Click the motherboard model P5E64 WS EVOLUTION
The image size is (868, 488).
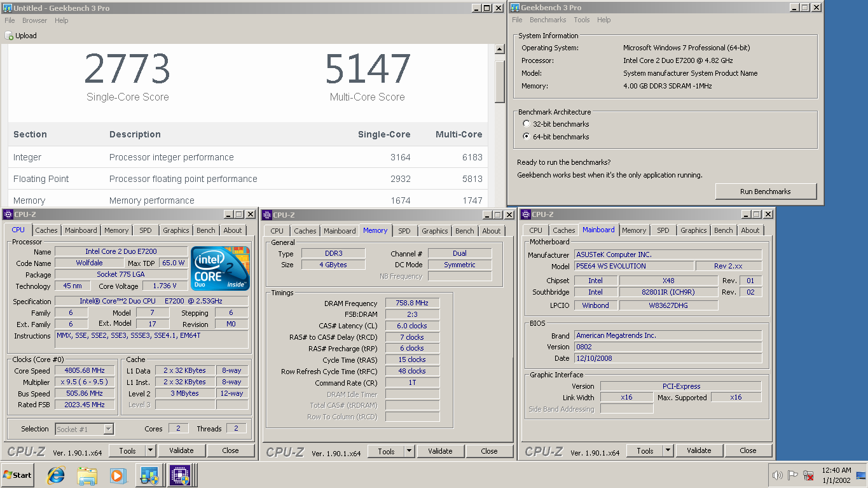click(633, 266)
